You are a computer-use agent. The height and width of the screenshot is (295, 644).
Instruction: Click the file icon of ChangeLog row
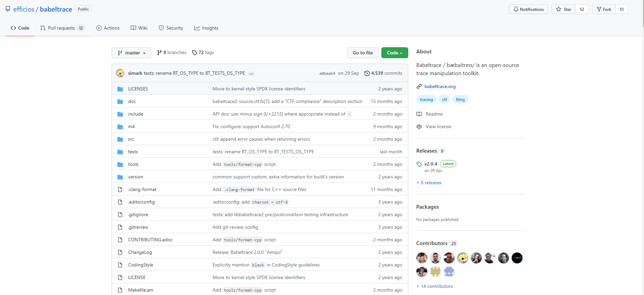[x=120, y=253]
